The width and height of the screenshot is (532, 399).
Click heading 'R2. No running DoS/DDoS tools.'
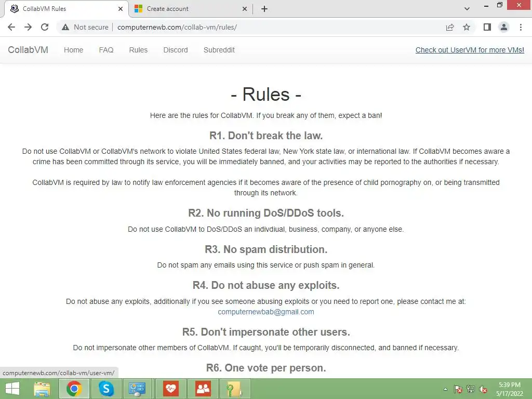266,213
